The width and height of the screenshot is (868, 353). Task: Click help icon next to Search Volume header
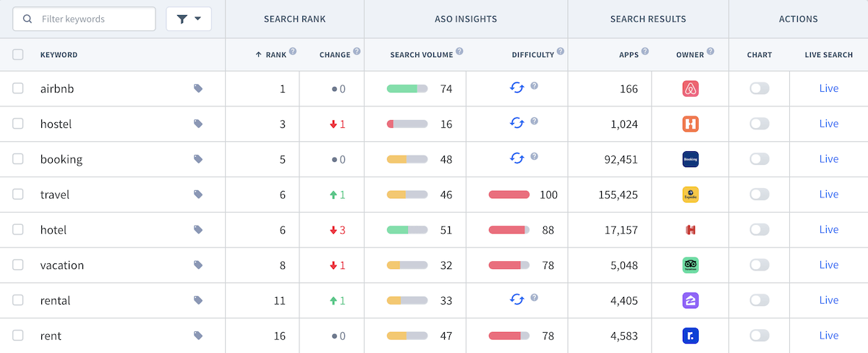click(459, 51)
